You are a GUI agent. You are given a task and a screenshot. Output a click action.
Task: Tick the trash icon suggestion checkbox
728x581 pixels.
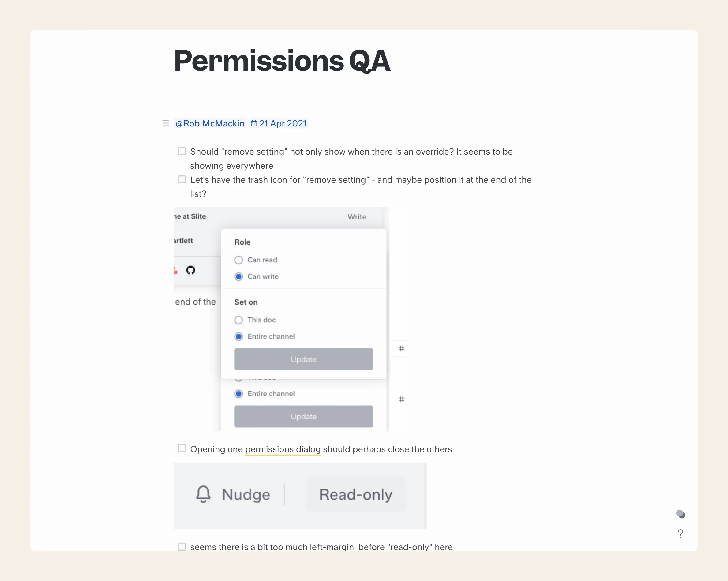pos(182,179)
